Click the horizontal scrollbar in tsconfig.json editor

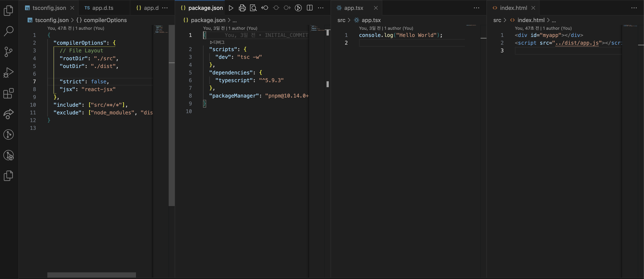[91, 275]
